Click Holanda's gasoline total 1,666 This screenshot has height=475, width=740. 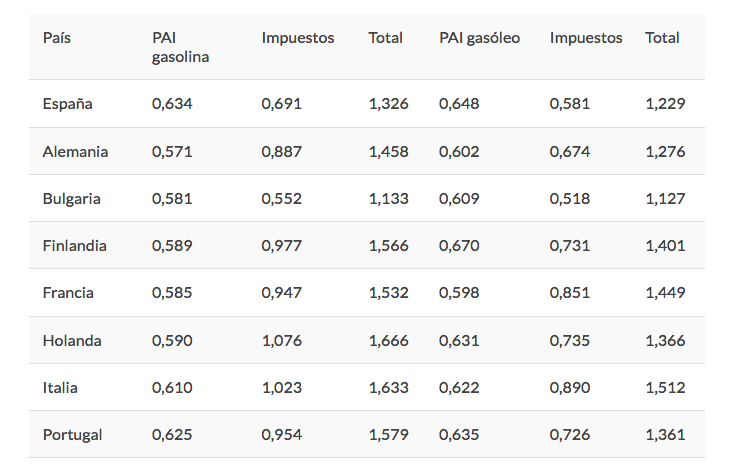pos(388,341)
